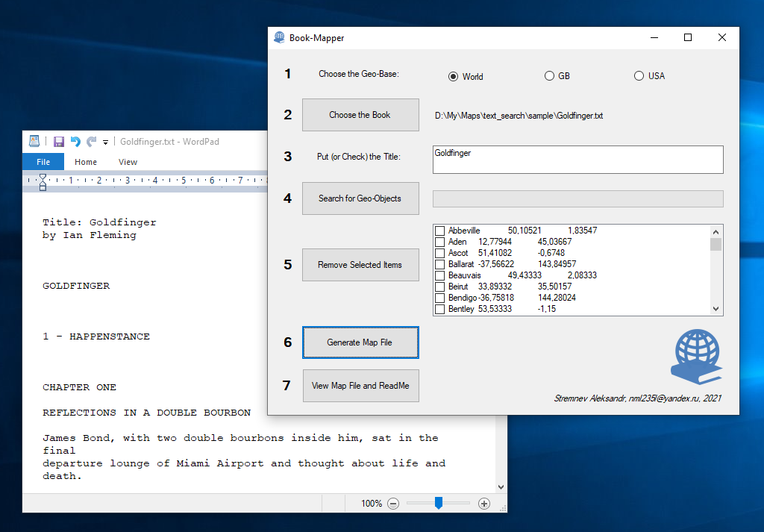The height and width of the screenshot is (532, 764).
Task: Click "Title: Goldfinger" line in WordPad
Action: pos(99,222)
